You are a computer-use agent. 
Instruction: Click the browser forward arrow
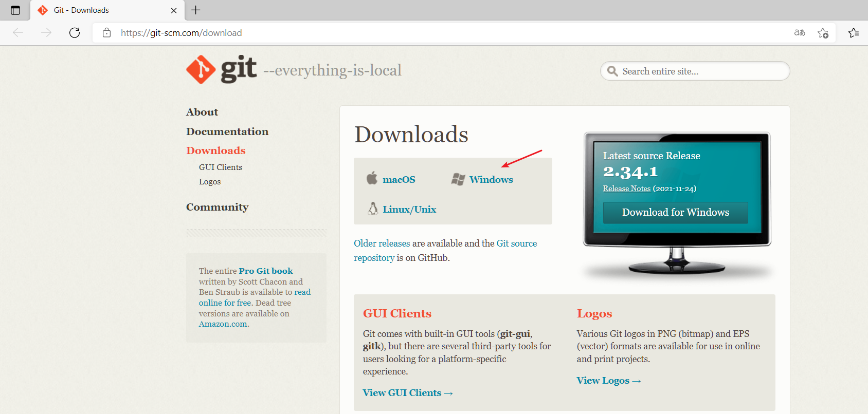[x=46, y=33]
